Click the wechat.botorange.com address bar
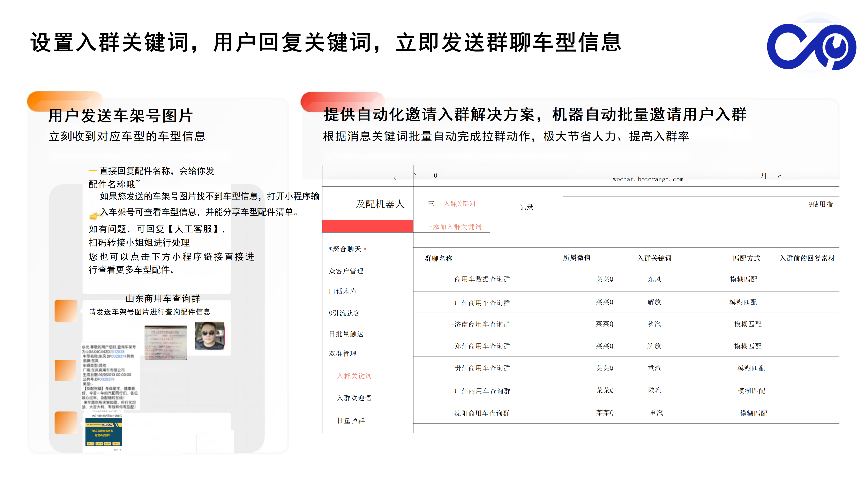This screenshot has width=868, height=488. click(648, 179)
